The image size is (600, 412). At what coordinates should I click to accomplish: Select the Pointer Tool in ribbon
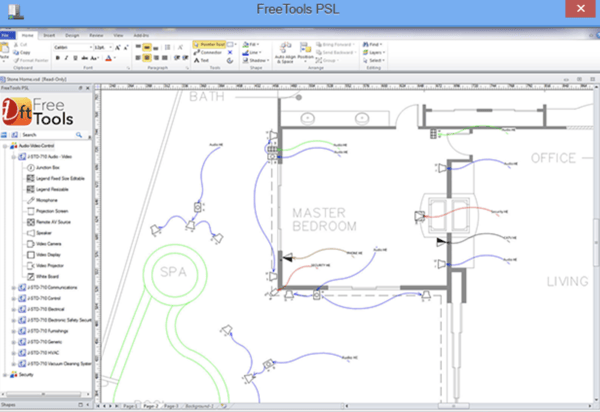(x=209, y=44)
